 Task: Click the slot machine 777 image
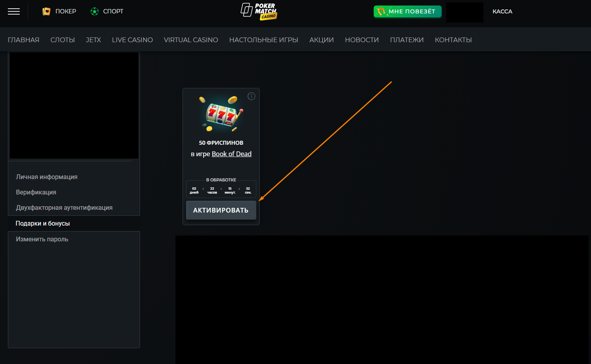point(221,114)
